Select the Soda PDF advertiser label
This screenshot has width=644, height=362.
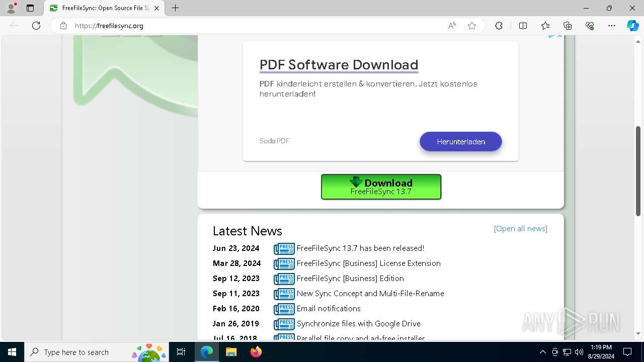(274, 141)
